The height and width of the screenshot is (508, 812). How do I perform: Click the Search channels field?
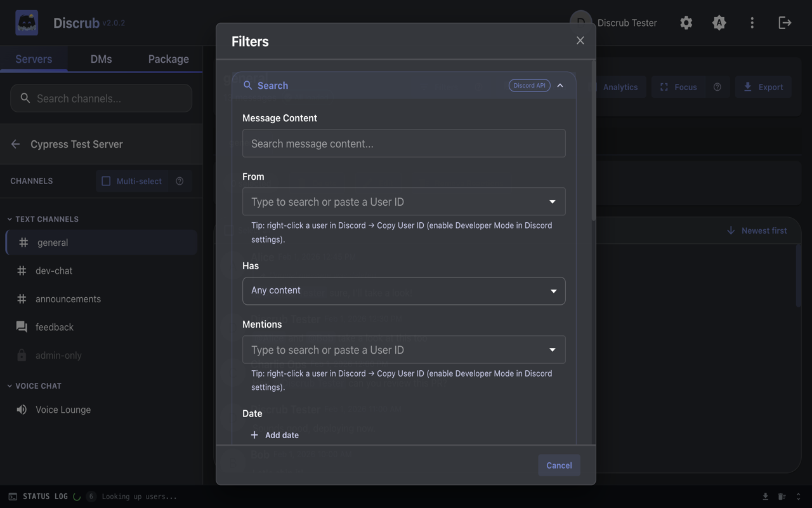pos(101,98)
